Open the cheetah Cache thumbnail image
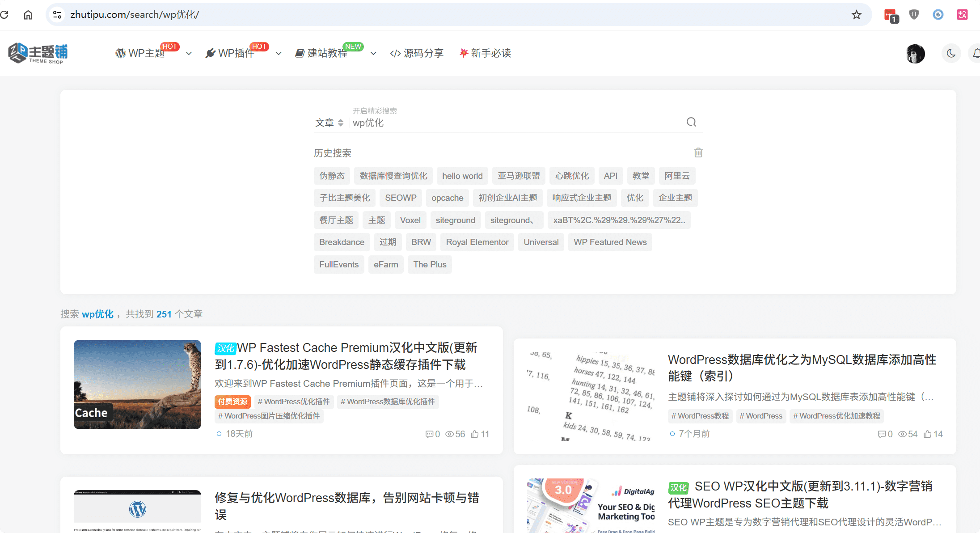Screen dimensions: 980x533 tap(137, 385)
